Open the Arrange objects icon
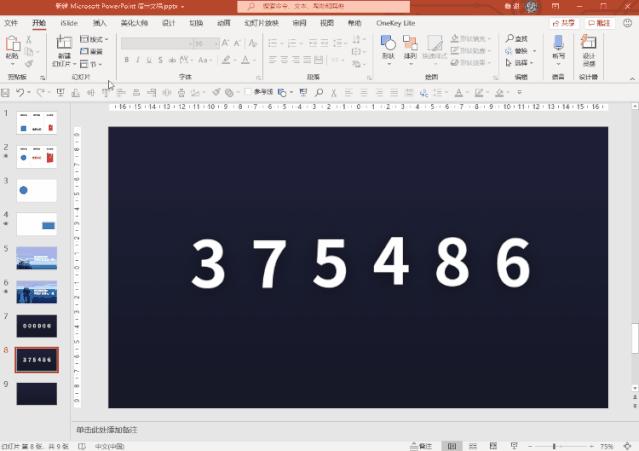 click(x=410, y=43)
